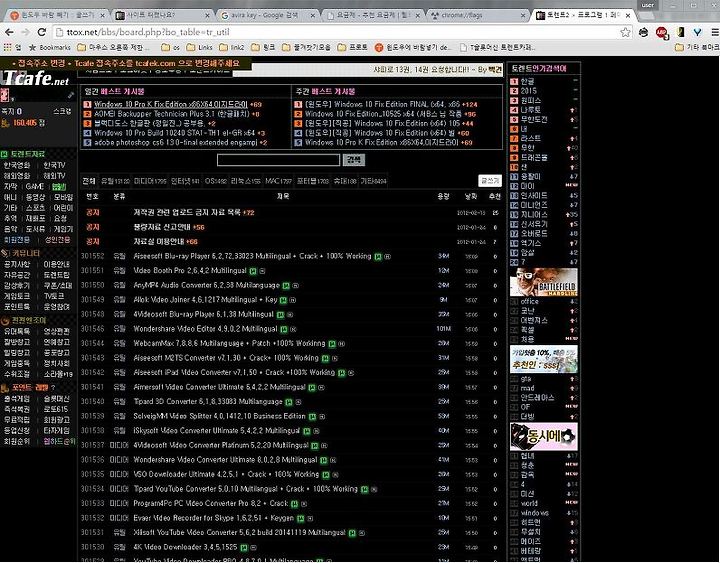Image resolution: width=720 pixels, height=563 pixels.
Task: Click 'office' in the popular search list
Action: point(529,301)
